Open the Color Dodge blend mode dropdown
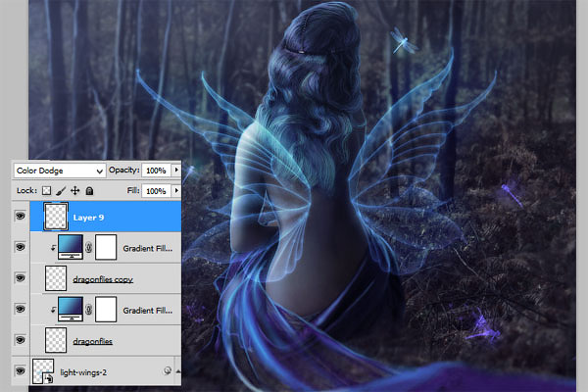 tap(60, 171)
